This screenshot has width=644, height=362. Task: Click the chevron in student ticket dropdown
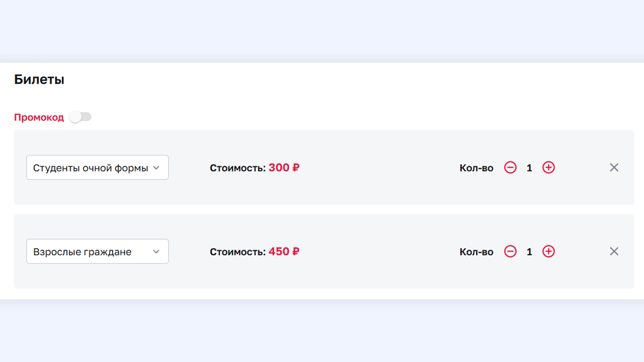point(156,168)
